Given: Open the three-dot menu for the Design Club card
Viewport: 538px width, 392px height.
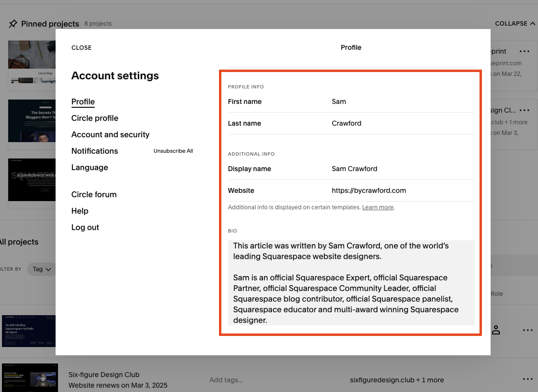Looking at the screenshot, I should pyautogui.click(x=524, y=110).
